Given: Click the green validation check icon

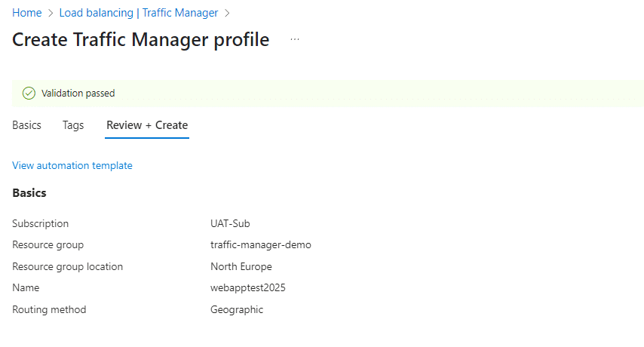Looking at the screenshot, I should pyautogui.click(x=29, y=94).
